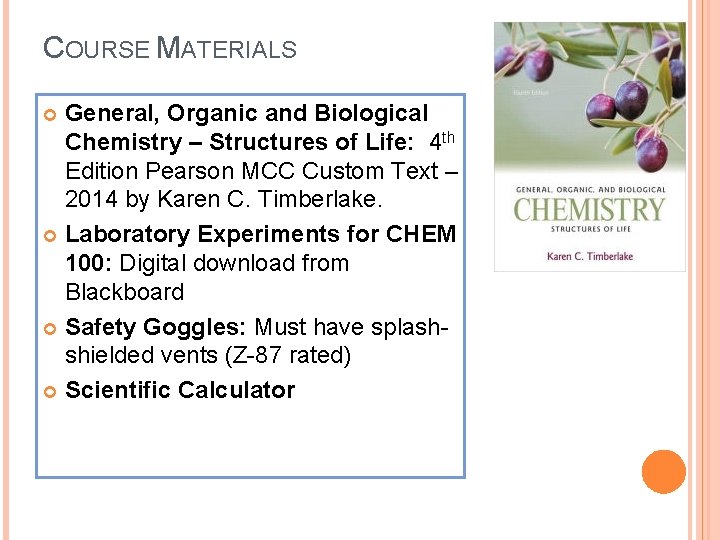Click the word "Blackboard"
This screenshot has height=540, width=720.
125,293
